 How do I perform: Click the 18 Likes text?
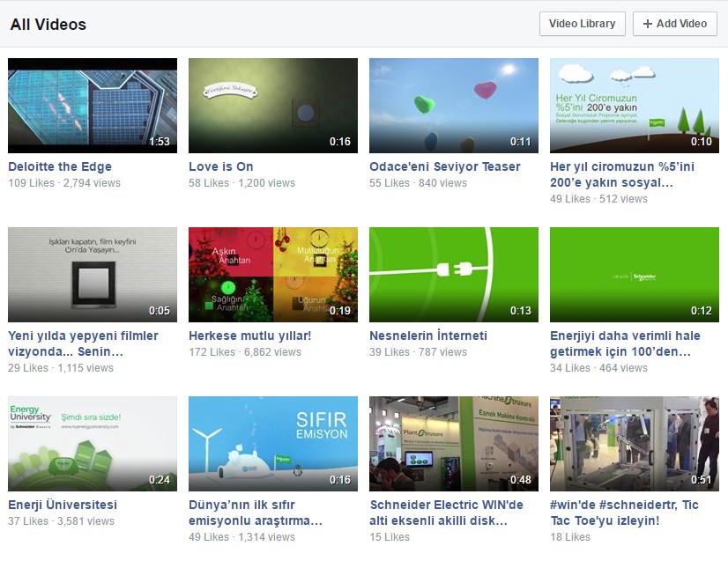point(570,537)
